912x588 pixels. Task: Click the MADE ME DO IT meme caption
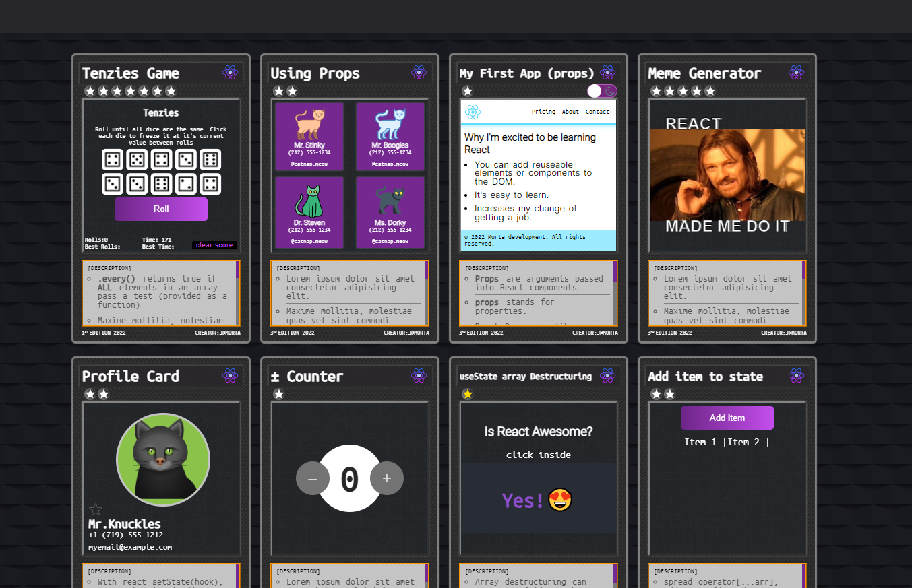pyautogui.click(x=727, y=226)
